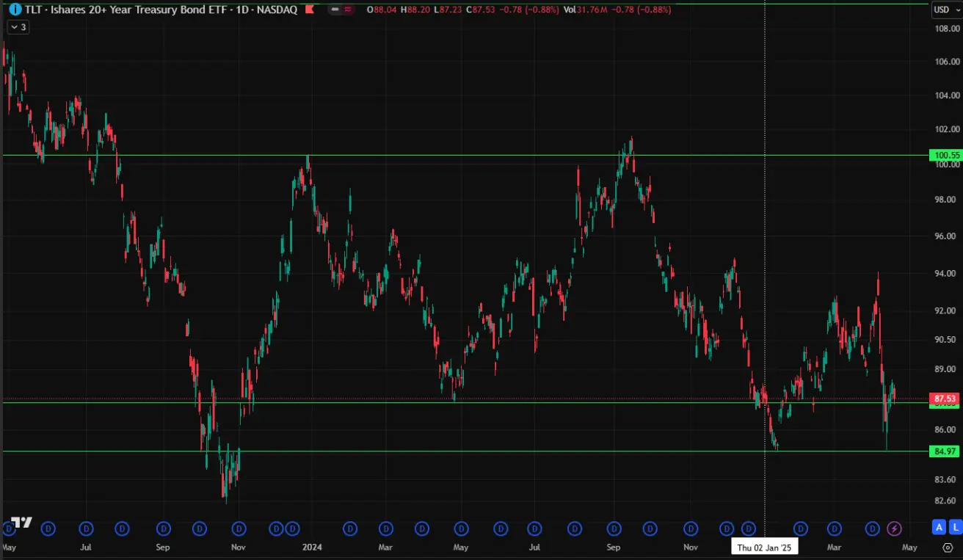Click the last blue dividend marker before lightning

(873, 528)
